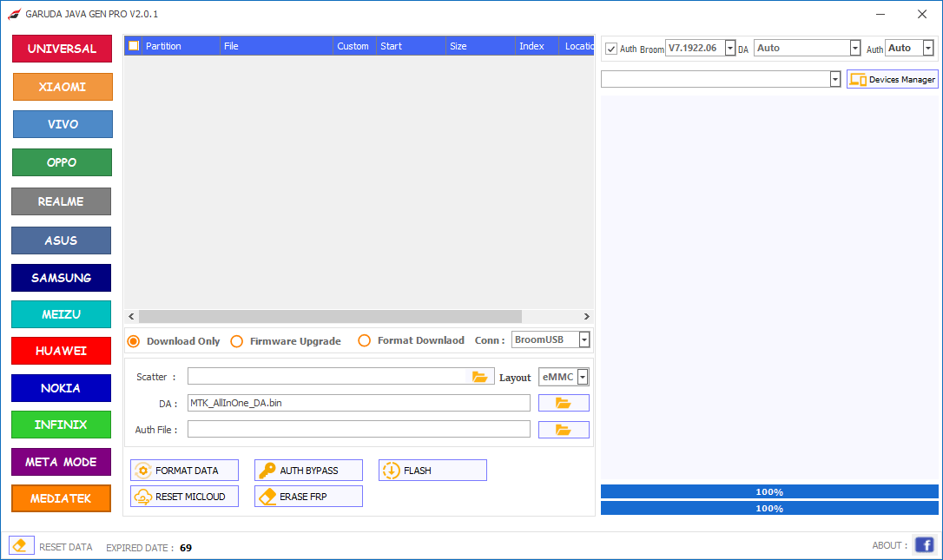943x560 pixels.
Task: Select the Firmware Upgrade radio button
Action: (x=237, y=341)
